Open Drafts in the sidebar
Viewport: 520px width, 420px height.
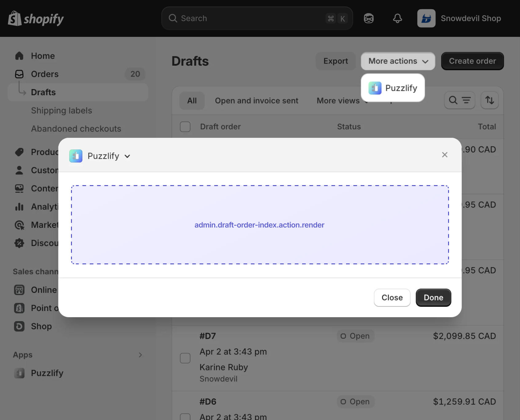(x=78, y=92)
